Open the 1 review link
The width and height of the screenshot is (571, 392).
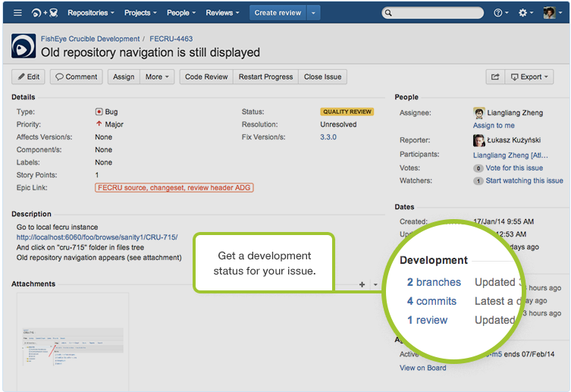(427, 320)
